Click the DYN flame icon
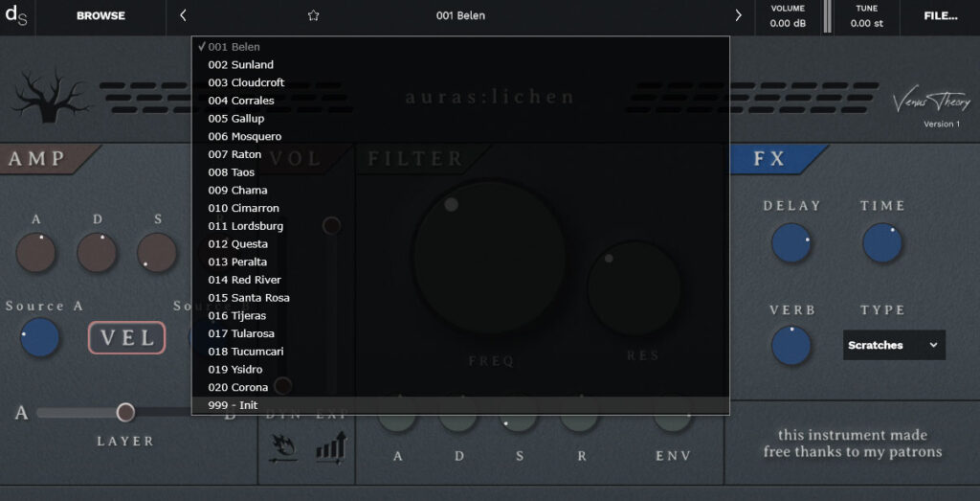 [x=285, y=448]
